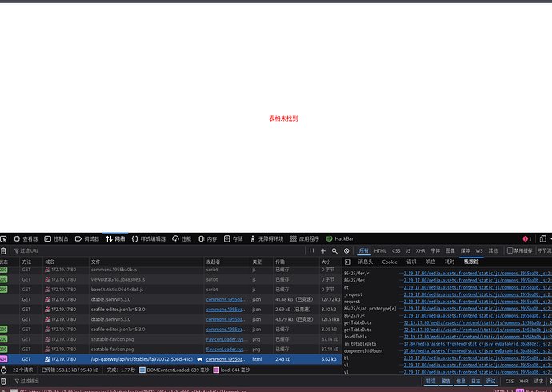552x392 pixels.
Task: Click insecure lock icon on viewDataGrid.3ba830e3.js row
Action: coord(47,279)
